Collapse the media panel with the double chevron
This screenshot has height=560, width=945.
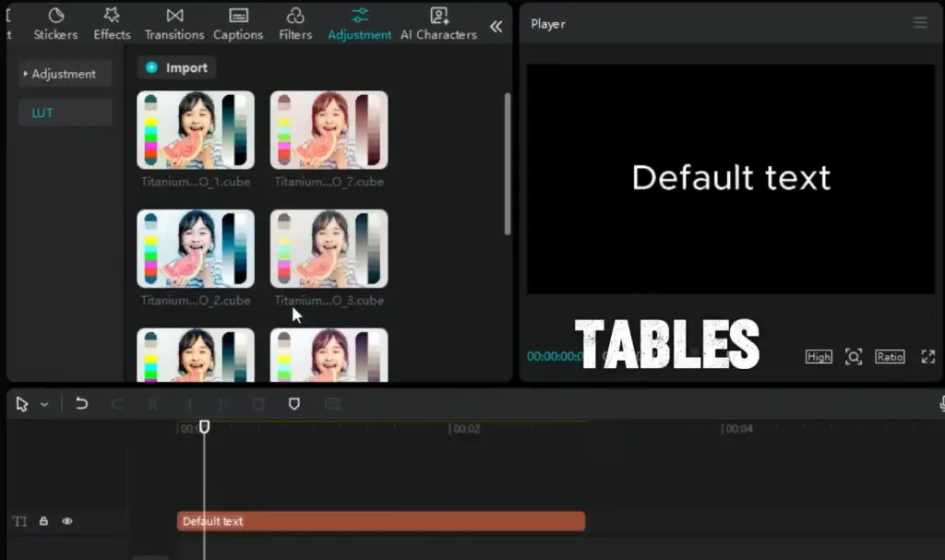coord(496,26)
